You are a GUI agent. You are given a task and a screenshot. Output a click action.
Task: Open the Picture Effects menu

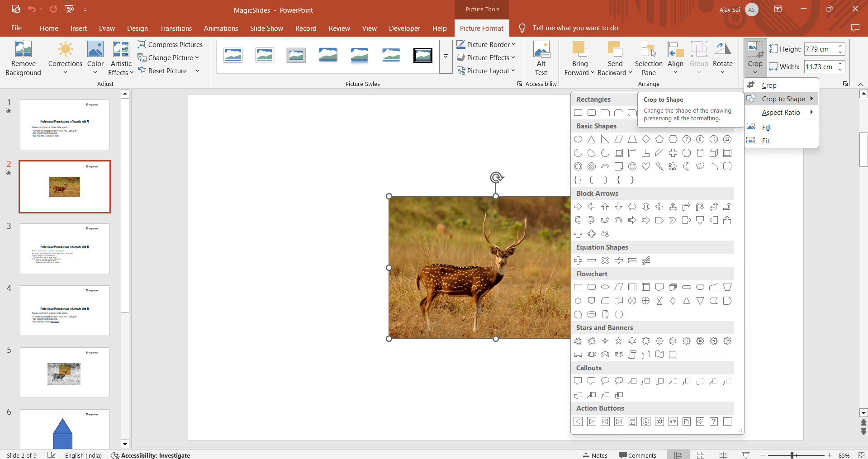[x=486, y=57]
